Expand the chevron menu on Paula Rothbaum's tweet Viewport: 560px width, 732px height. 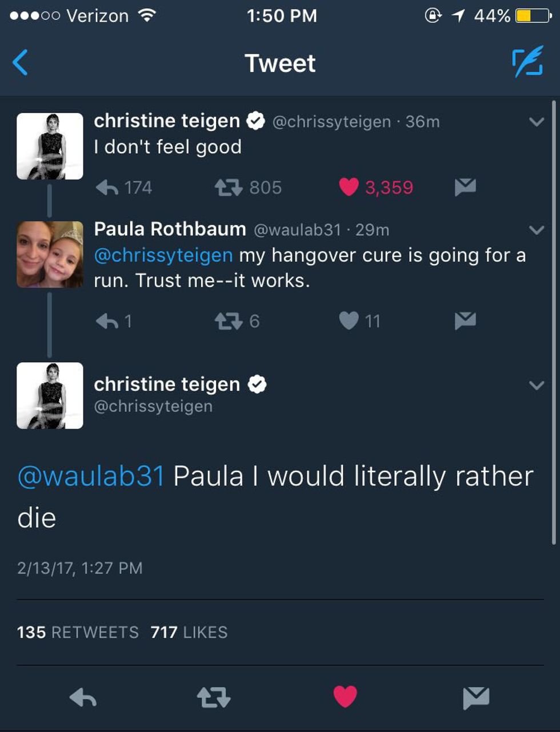pos(537,230)
